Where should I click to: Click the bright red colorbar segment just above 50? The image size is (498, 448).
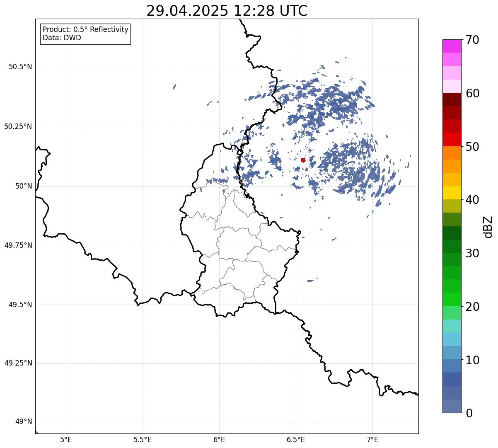(x=452, y=140)
